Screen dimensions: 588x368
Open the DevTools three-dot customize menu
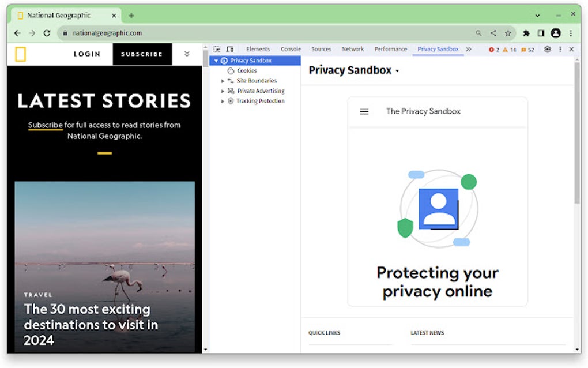coord(560,50)
